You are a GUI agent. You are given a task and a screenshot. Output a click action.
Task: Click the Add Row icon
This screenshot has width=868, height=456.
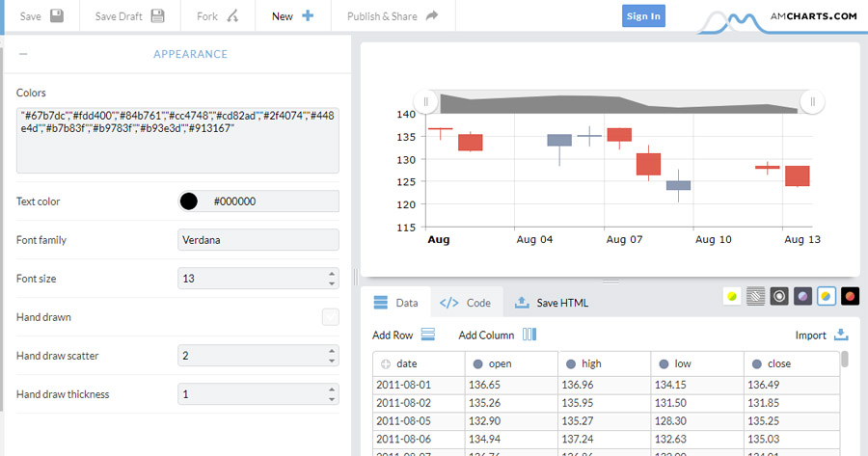point(428,335)
